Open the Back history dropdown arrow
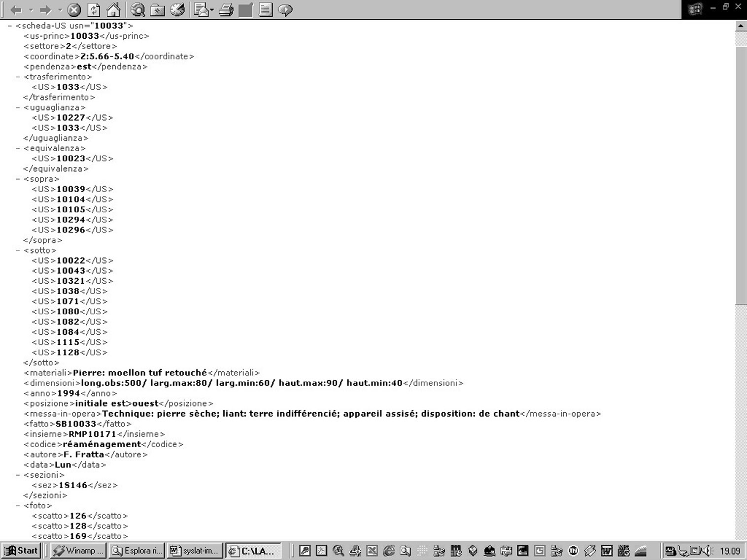Viewport: 747px width, 560px height. click(x=31, y=10)
